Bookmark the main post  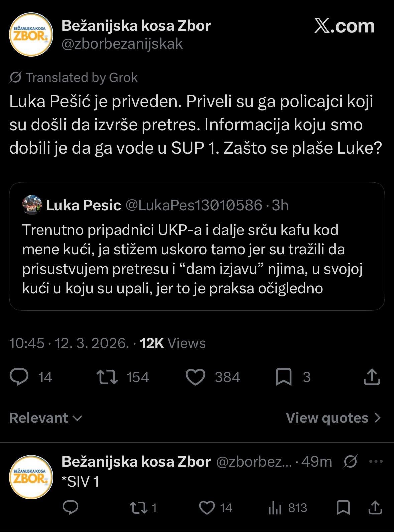[284, 377]
